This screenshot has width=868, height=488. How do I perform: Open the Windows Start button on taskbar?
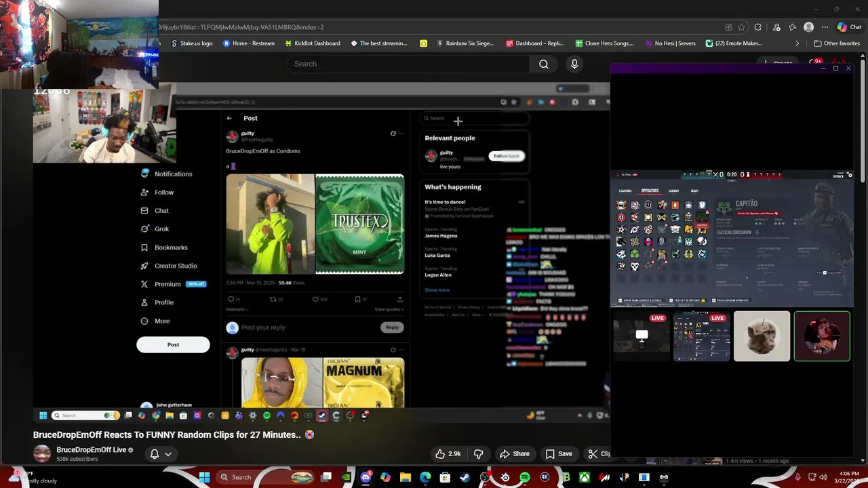204,477
